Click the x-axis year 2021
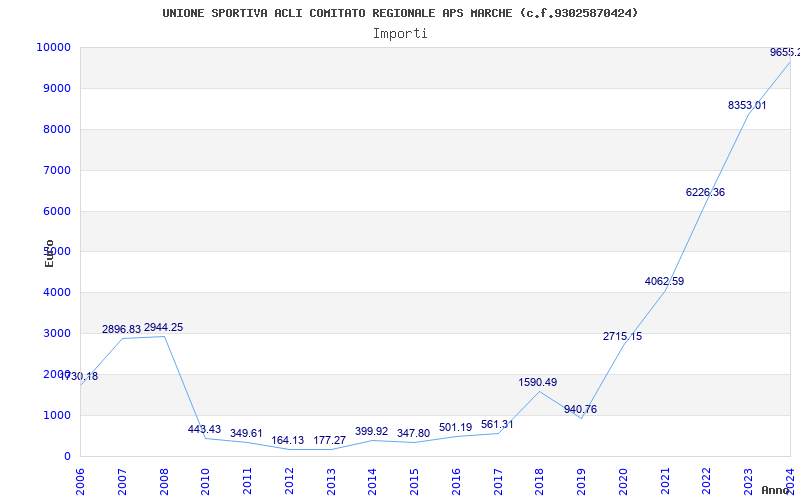Image resolution: width=800 pixels, height=500 pixels. tap(665, 482)
